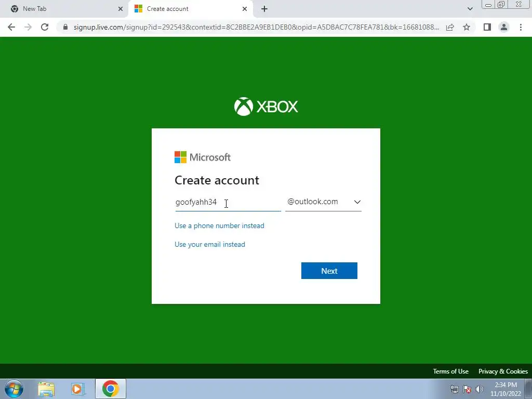View site info via the padlock icon
Screen dimensions: 532x399
65,27
